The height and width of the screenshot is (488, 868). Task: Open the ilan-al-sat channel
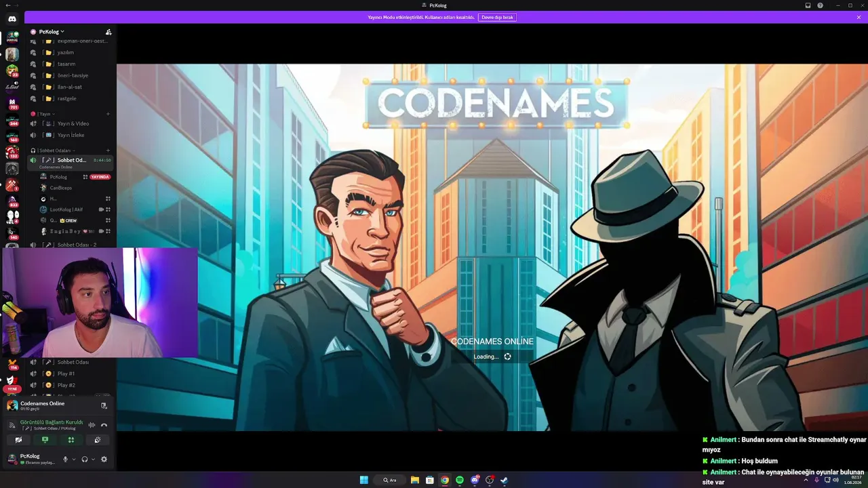click(69, 87)
